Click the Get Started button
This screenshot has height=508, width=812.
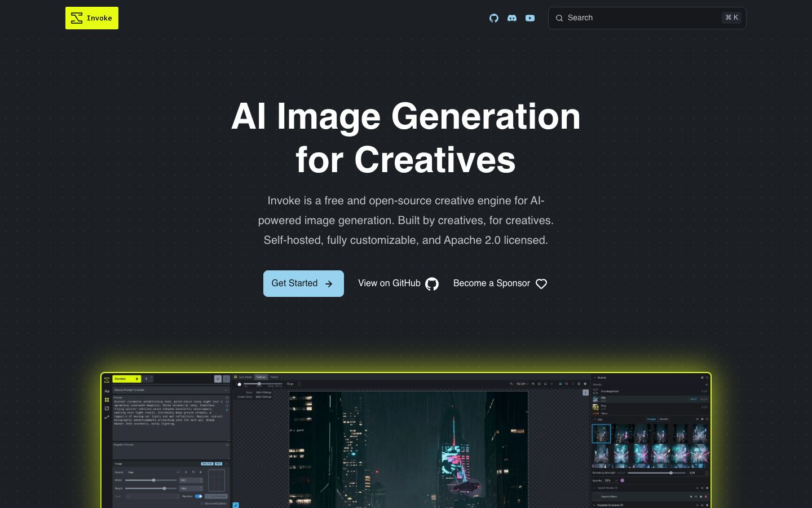(303, 283)
